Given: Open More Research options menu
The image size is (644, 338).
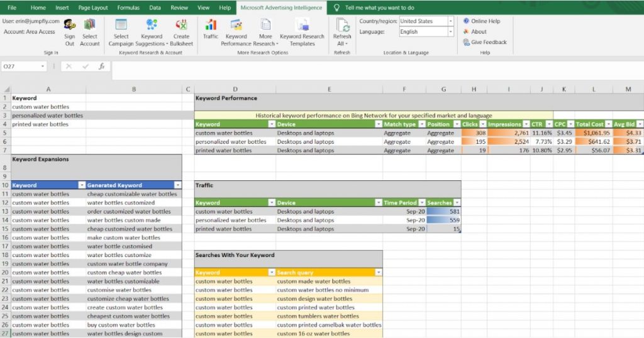Looking at the screenshot, I should coord(265,25).
